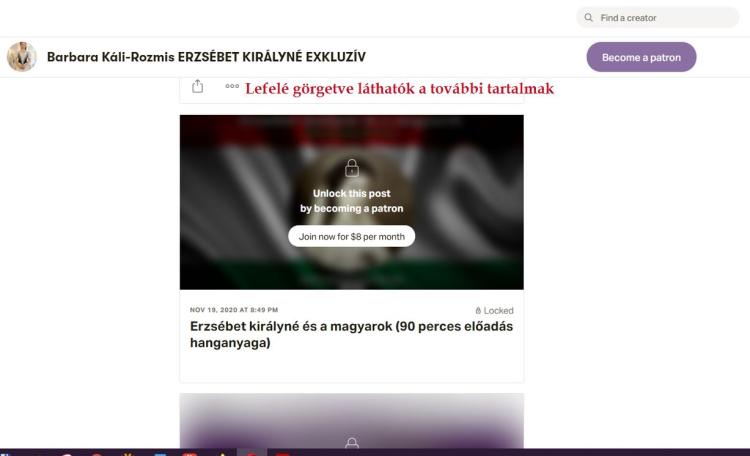
Task: Open the Windows Start menu
Action: (5, 452)
